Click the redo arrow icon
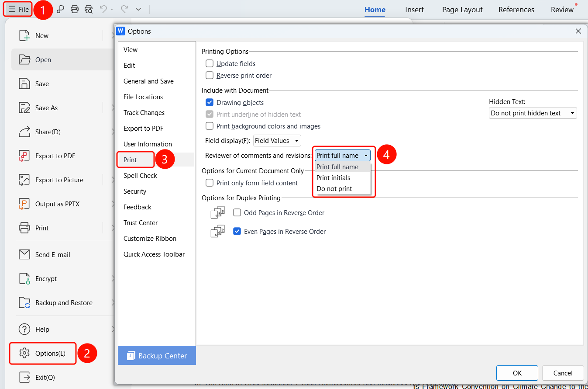 pos(124,9)
